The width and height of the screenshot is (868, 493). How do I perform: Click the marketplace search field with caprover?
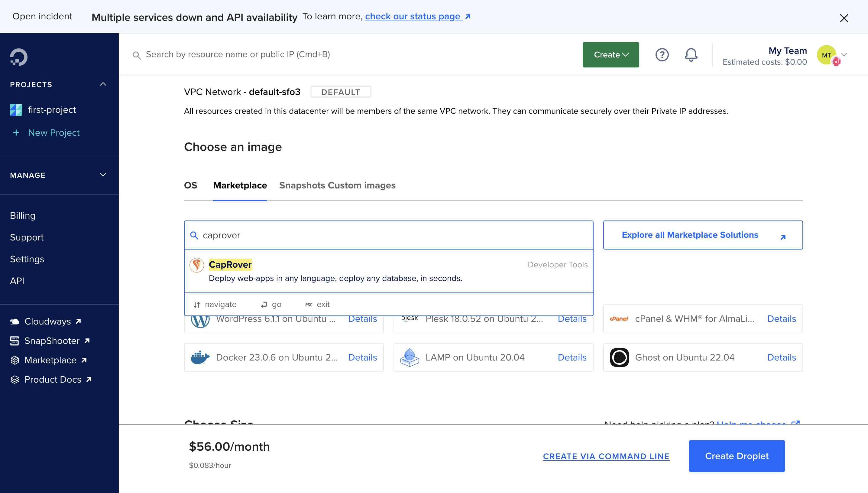pyautogui.click(x=389, y=235)
